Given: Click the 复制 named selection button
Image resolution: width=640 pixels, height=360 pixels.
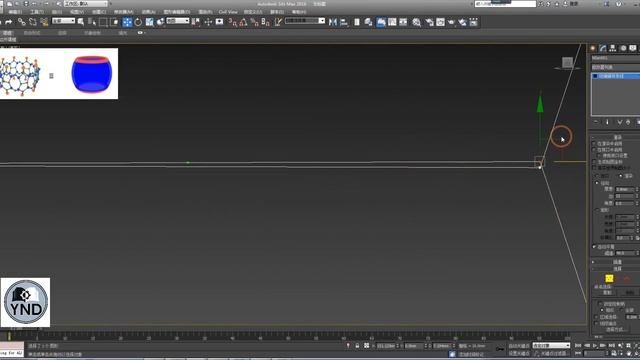Looking at the screenshot, I should 607,292.
